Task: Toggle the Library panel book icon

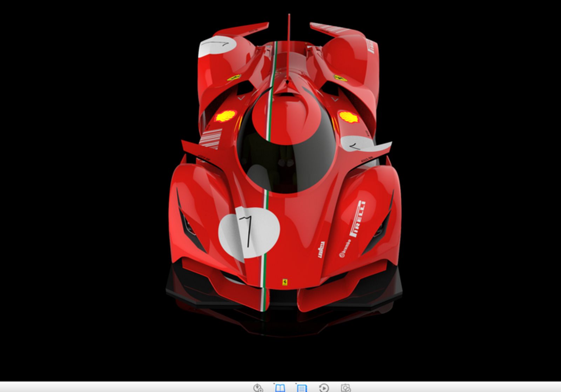Action: tap(280, 387)
